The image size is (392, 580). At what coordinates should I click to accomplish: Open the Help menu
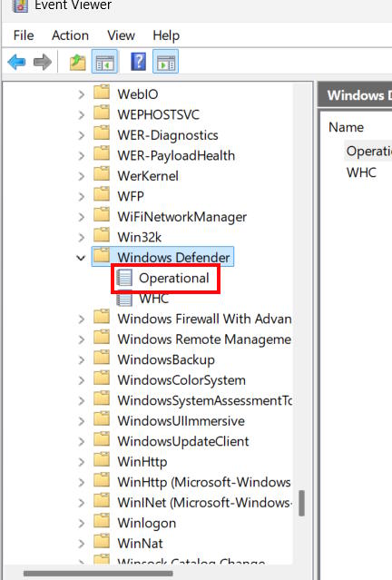coord(166,35)
